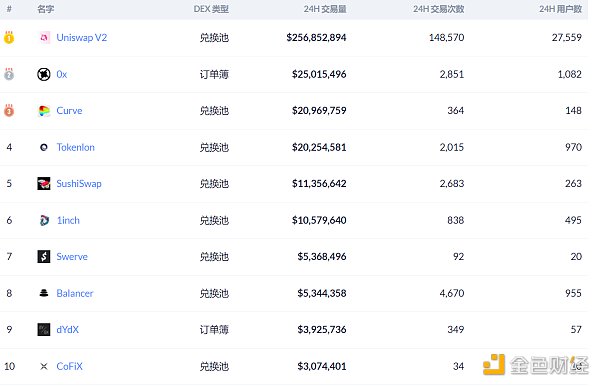Screen dimensions: 600x386
Task: Click the dYdX logo icon
Action: click(44, 330)
